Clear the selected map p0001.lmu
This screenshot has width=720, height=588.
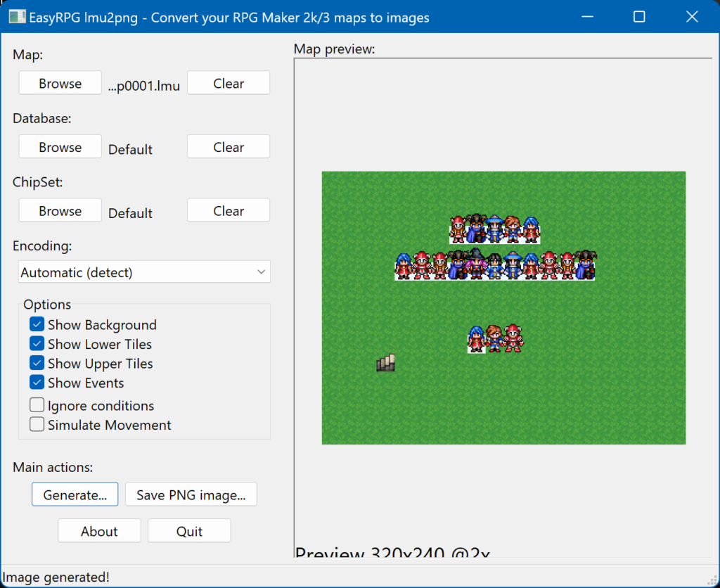coord(228,82)
